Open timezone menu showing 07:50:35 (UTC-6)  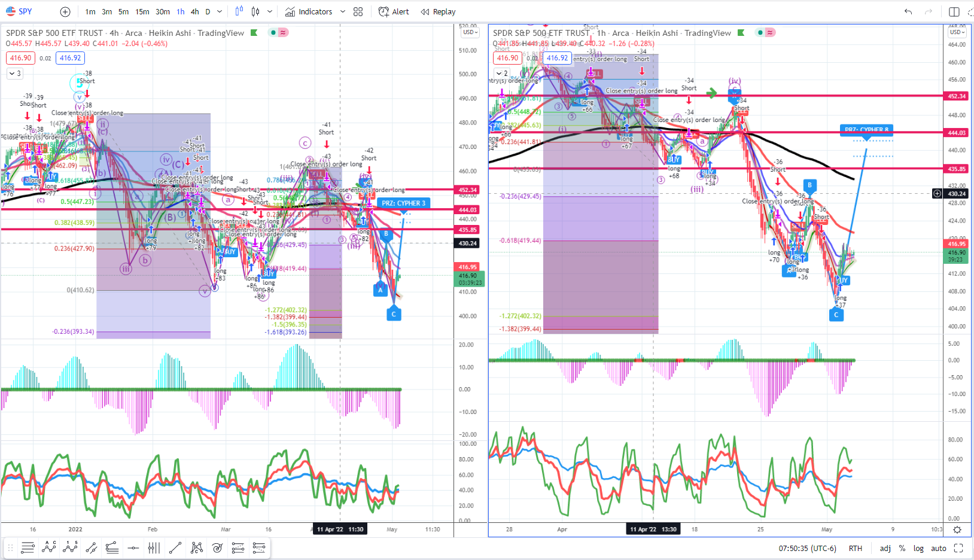(x=807, y=548)
